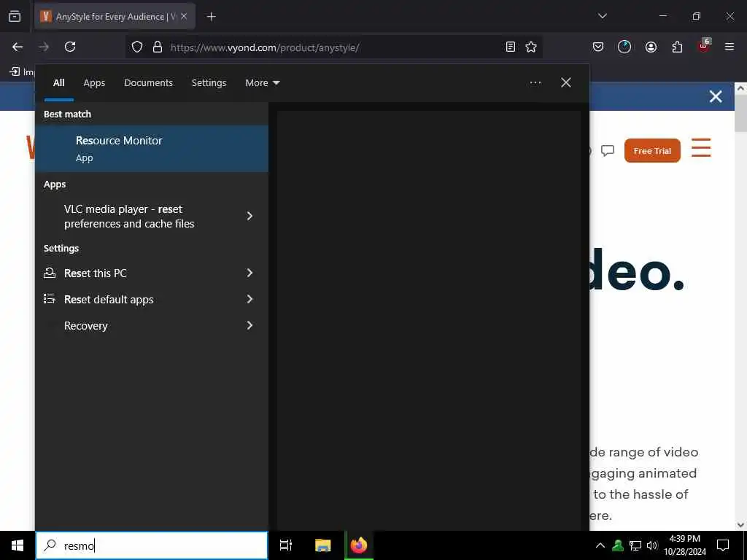
Task: Open the Pocket save icon
Action: click(598, 47)
